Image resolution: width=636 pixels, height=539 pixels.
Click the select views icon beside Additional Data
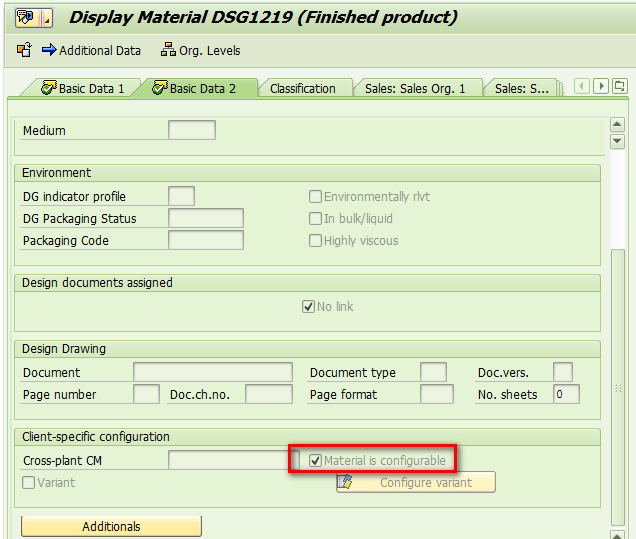(24, 50)
